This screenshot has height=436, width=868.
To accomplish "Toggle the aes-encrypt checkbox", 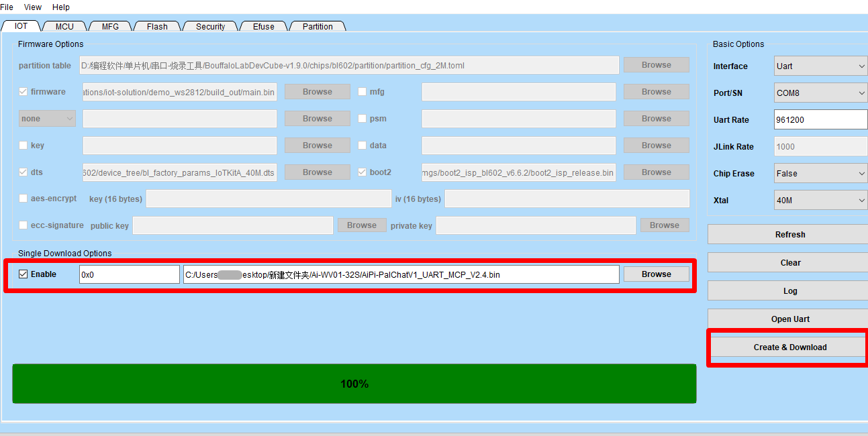I will point(23,199).
